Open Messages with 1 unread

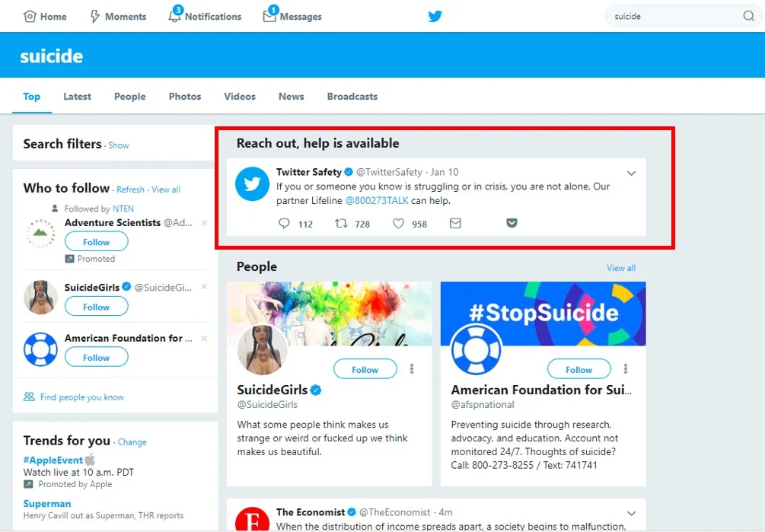click(292, 15)
